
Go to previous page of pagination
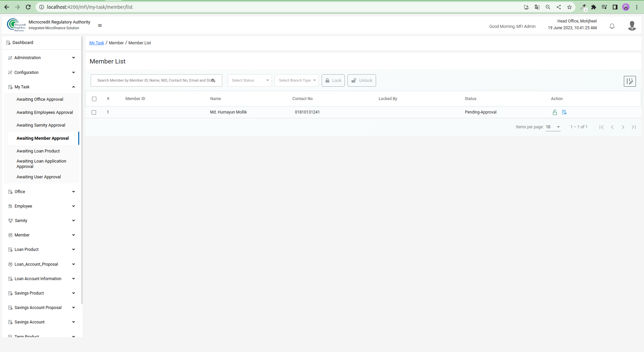[x=612, y=127]
